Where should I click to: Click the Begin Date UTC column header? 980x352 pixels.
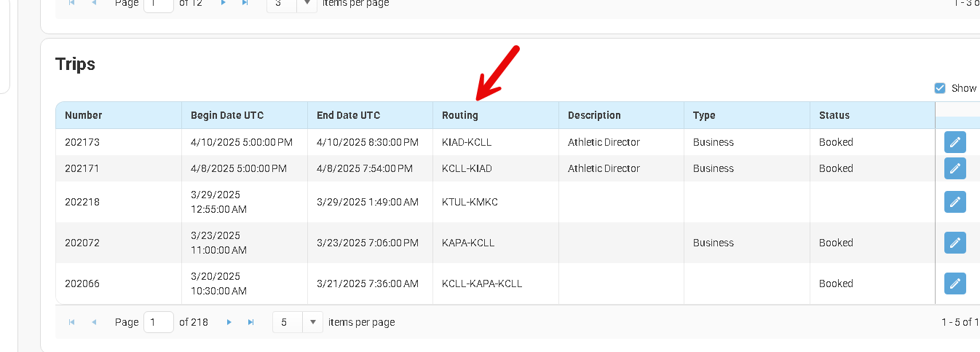(227, 115)
